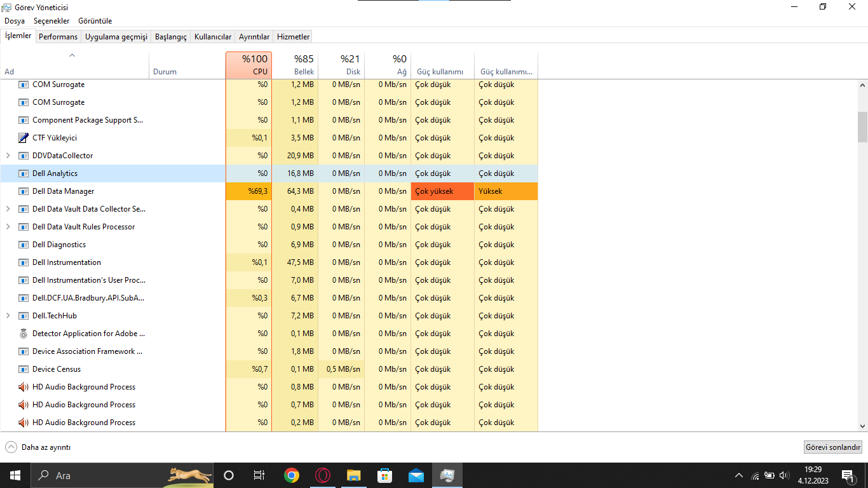Click the 64,3 MB memory cell
This screenshot has height=488, width=868.
tap(295, 191)
